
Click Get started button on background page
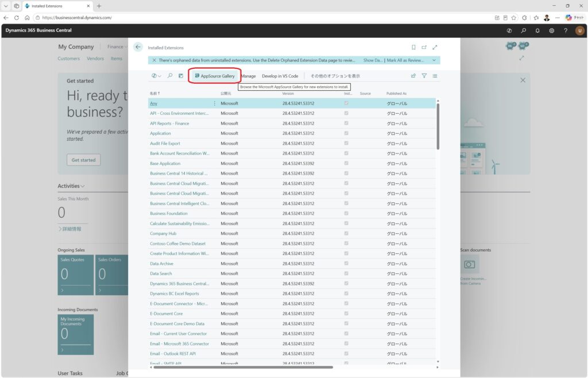pyautogui.click(x=84, y=160)
